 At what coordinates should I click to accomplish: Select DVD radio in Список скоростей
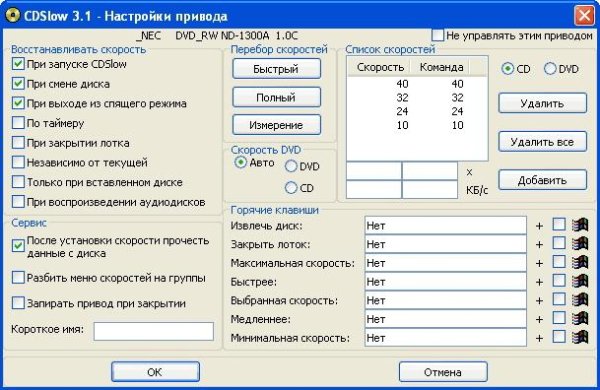(x=550, y=69)
